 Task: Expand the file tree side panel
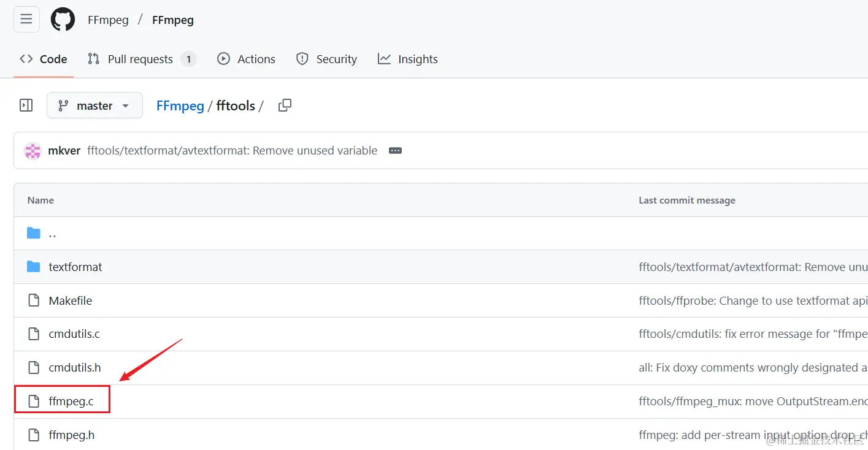tap(26, 105)
